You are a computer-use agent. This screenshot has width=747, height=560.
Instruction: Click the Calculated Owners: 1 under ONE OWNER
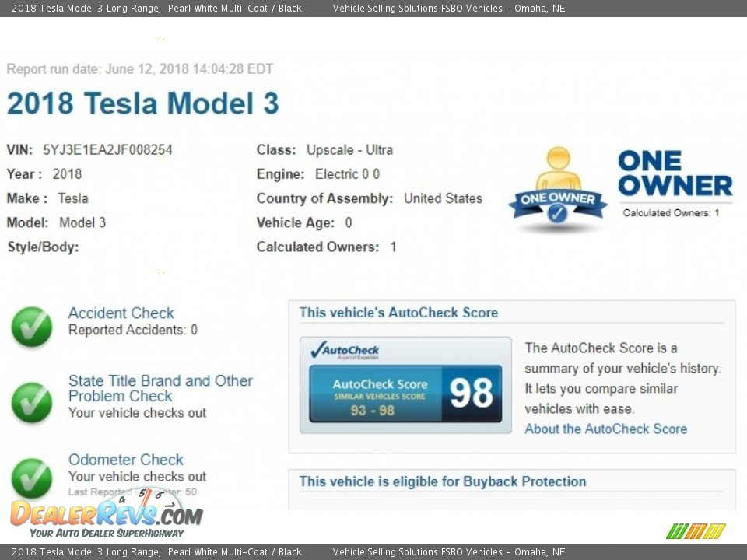(x=671, y=213)
